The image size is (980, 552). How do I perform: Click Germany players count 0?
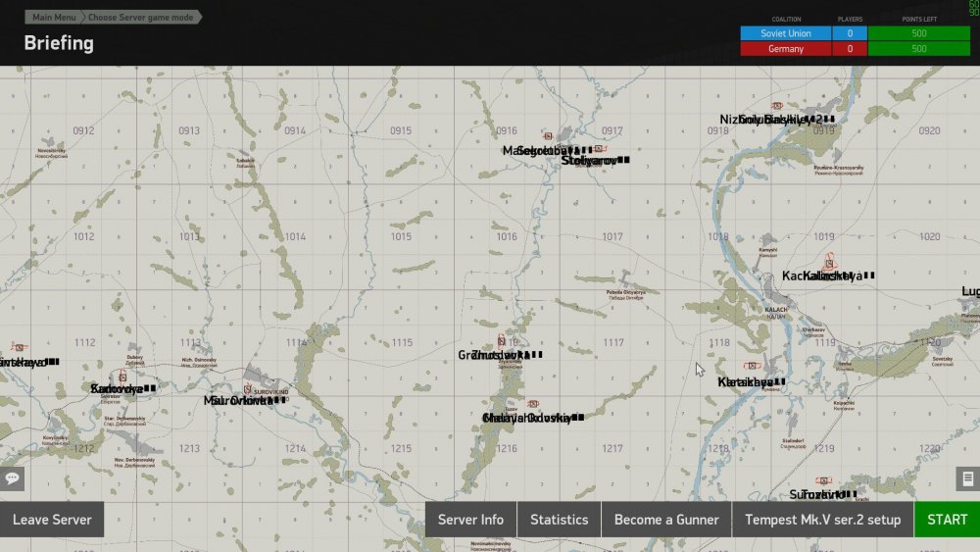tap(850, 49)
